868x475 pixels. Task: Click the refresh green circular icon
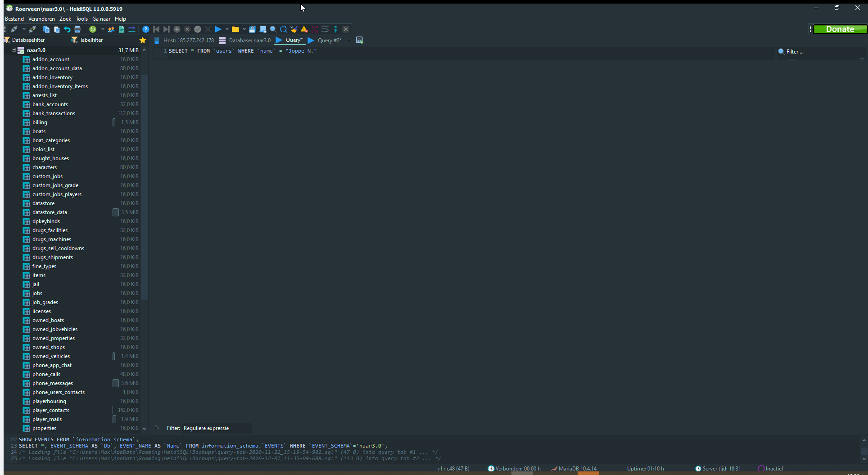(92, 29)
